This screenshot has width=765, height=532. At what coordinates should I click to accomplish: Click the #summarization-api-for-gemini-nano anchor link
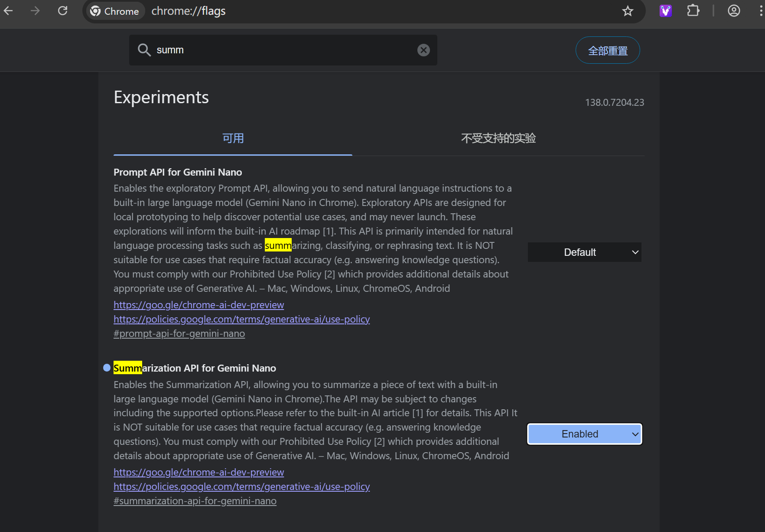click(x=195, y=501)
